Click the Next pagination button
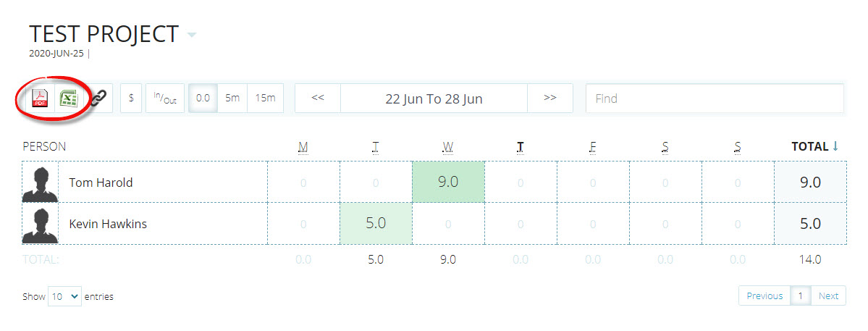The height and width of the screenshot is (331, 868). point(828,296)
